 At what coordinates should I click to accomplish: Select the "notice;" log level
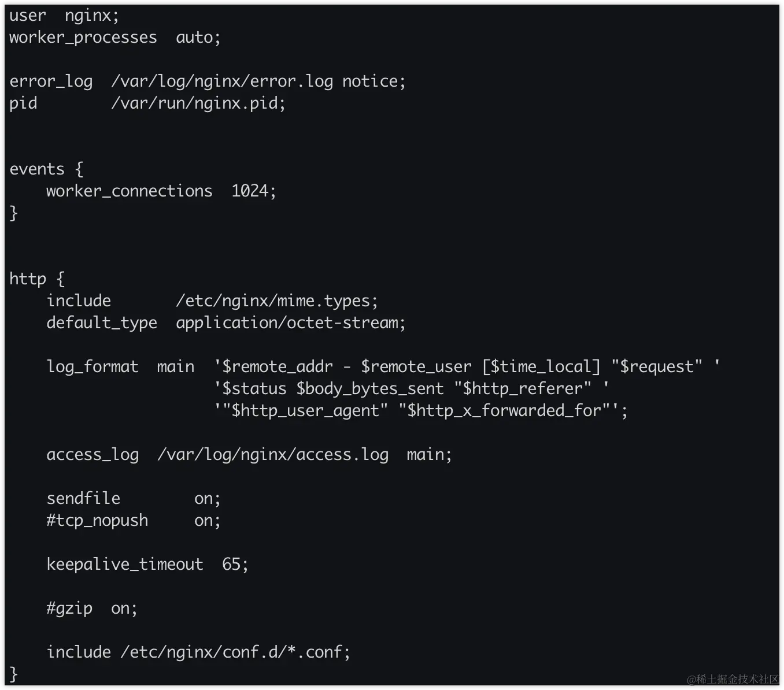373,81
